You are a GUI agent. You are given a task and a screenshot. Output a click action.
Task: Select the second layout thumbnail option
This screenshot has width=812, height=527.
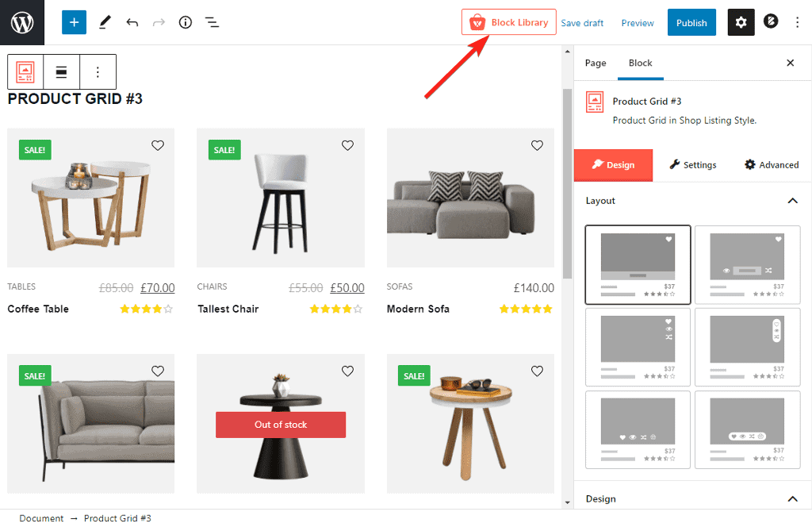tap(747, 264)
